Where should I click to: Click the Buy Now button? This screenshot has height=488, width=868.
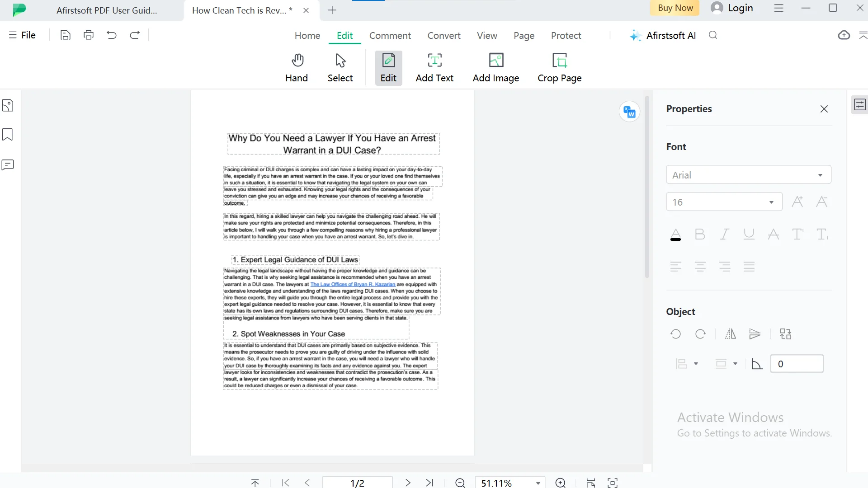click(x=675, y=8)
